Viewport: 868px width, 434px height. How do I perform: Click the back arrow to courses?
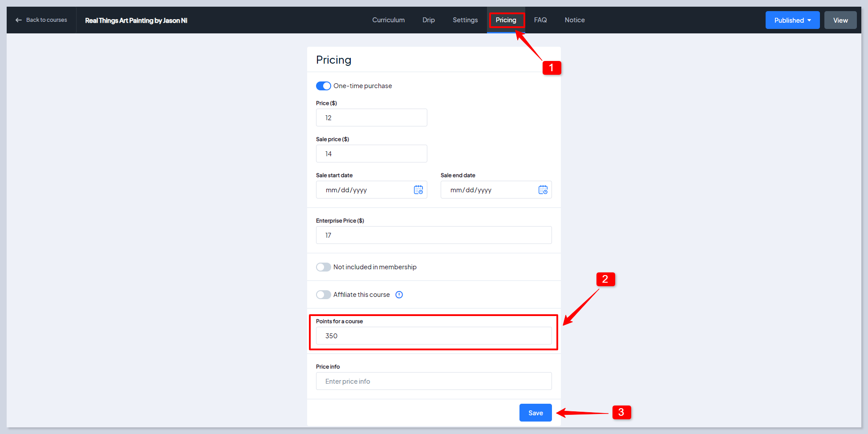point(19,20)
